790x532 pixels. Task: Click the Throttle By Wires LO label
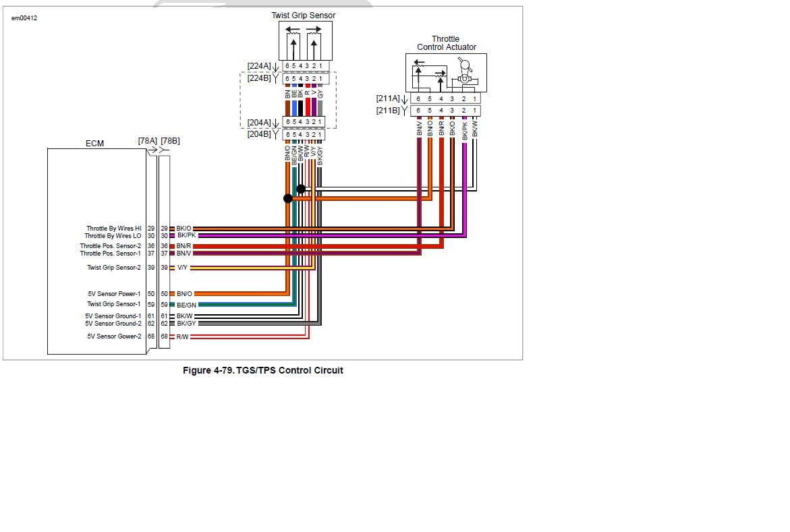coord(113,236)
